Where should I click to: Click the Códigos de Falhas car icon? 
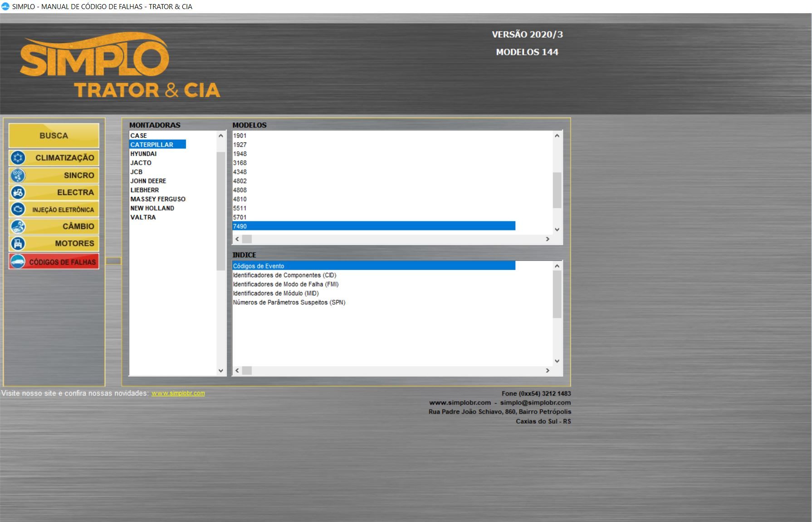[18, 262]
